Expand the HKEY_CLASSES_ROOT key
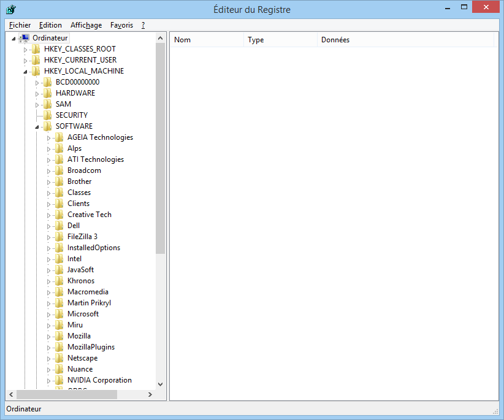Screen dimensions: 504x420 tap(25, 50)
